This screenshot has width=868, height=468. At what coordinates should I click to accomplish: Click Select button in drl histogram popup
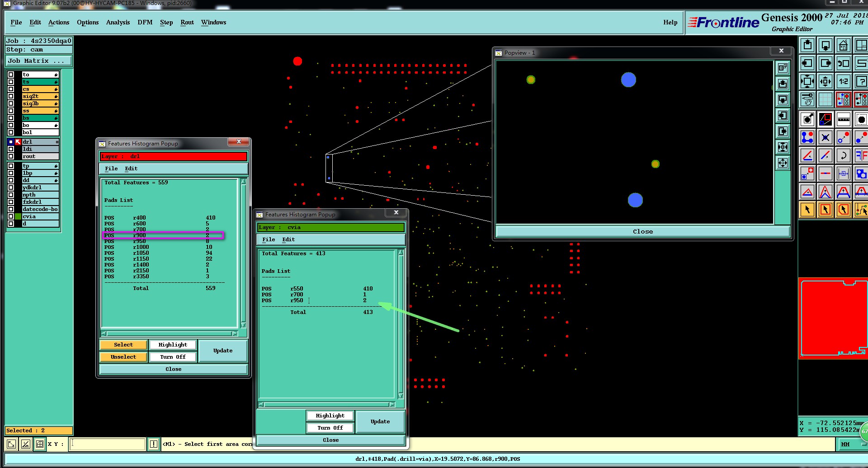tap(123, 345)
